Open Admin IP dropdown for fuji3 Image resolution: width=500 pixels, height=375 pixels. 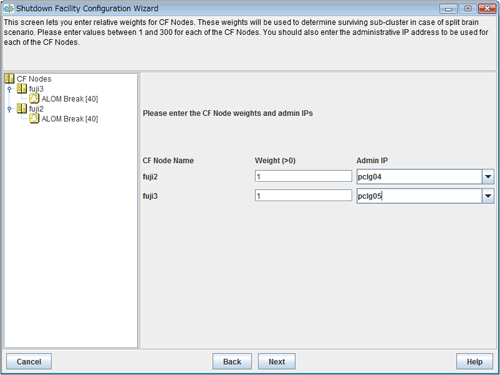[488, 196]
